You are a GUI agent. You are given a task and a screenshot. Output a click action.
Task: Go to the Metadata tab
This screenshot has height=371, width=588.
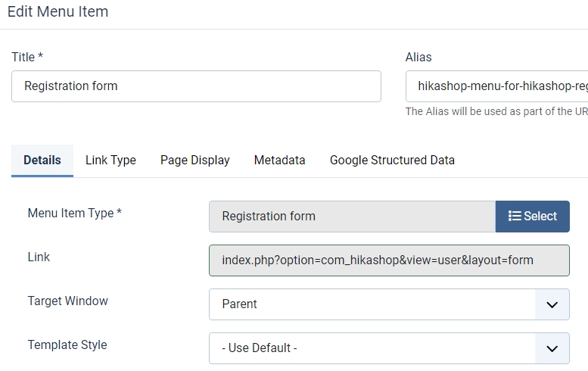[280, 161]
